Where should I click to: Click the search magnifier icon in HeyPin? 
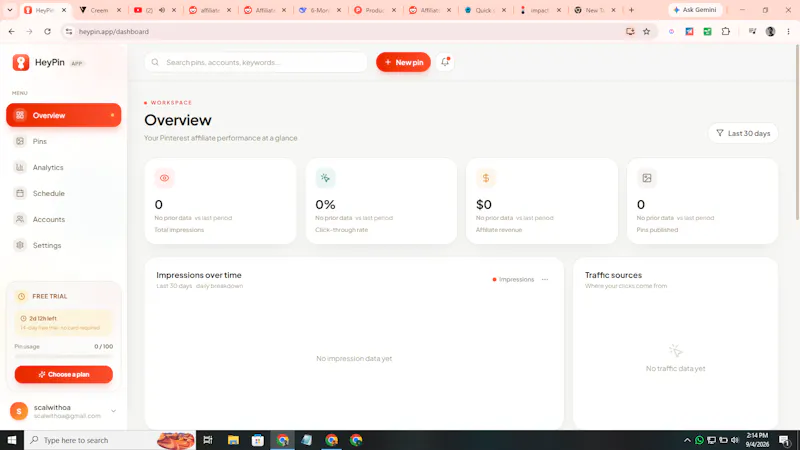155,62
